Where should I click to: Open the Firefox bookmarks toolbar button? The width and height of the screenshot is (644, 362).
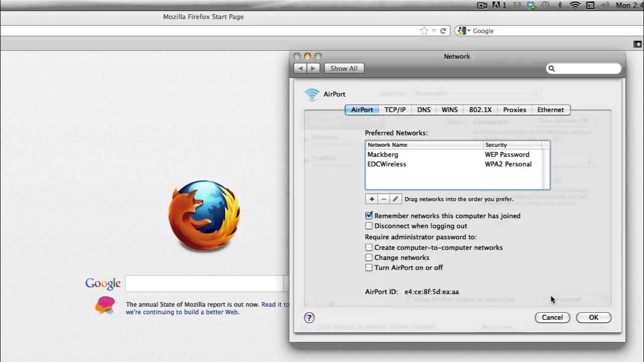click(638, 44)
